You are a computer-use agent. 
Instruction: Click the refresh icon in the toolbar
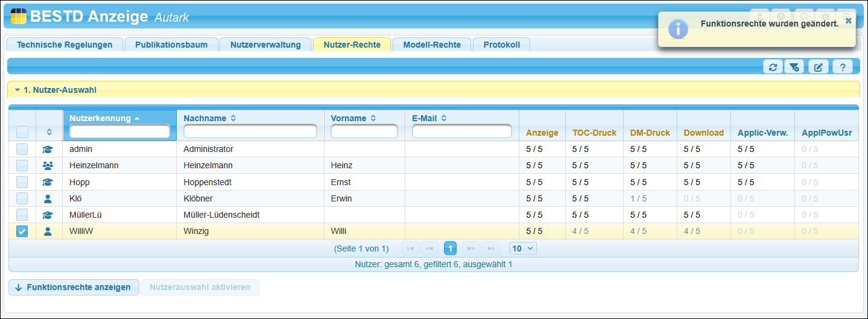point(773,67)
